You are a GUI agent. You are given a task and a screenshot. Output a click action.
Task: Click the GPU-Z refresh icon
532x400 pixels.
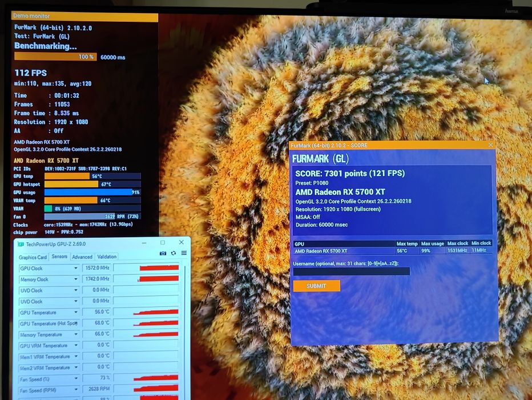174,253
